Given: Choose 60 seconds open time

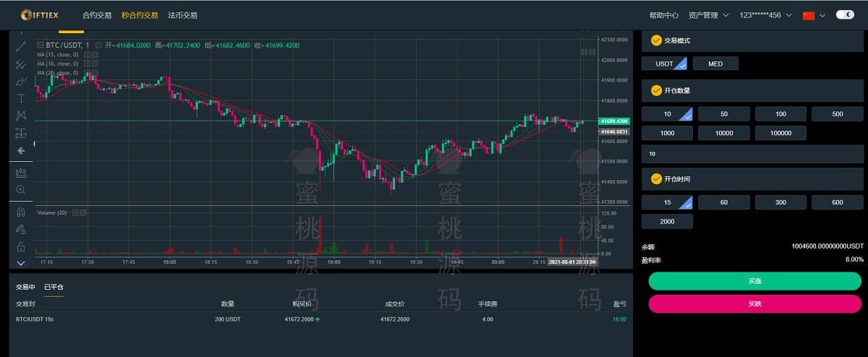Looking at the screenshot, I should tap(723, 202).
